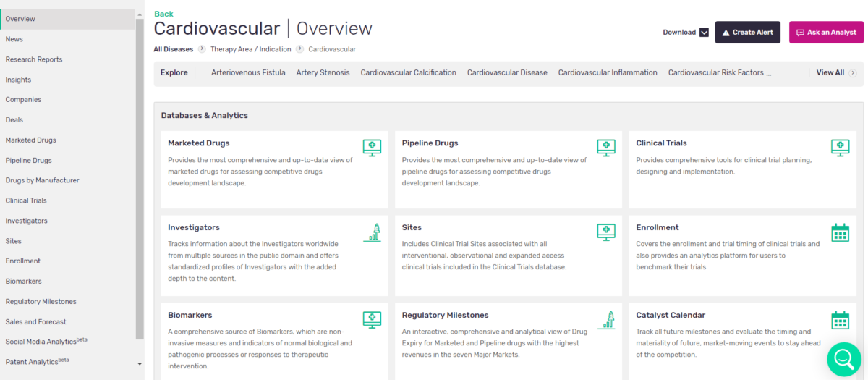Click the sidebar scroll down arrow

(140, 363)
